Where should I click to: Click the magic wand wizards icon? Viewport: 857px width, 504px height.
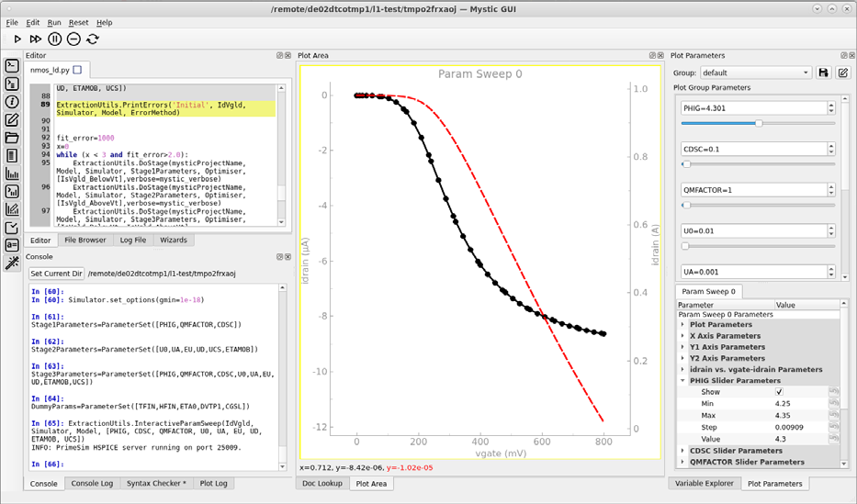click(x=12, y=263)
